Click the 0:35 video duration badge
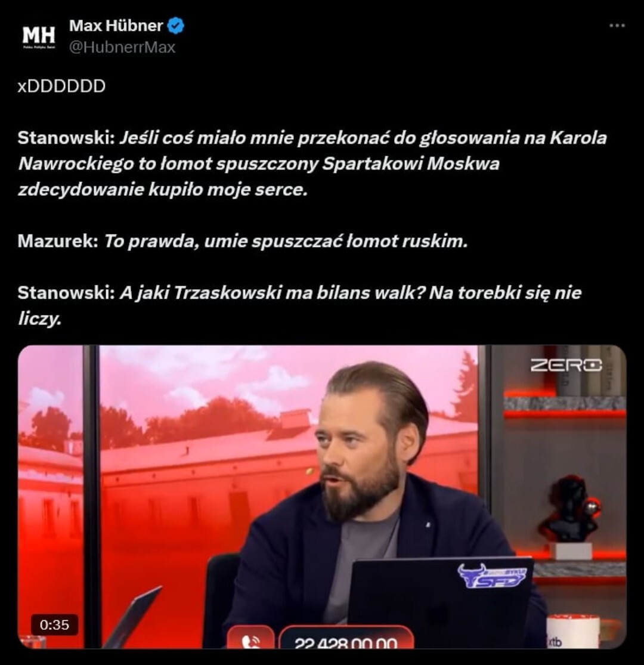Image resolution: width=644 pixels, height=665 pixels. tap(54, 624)
